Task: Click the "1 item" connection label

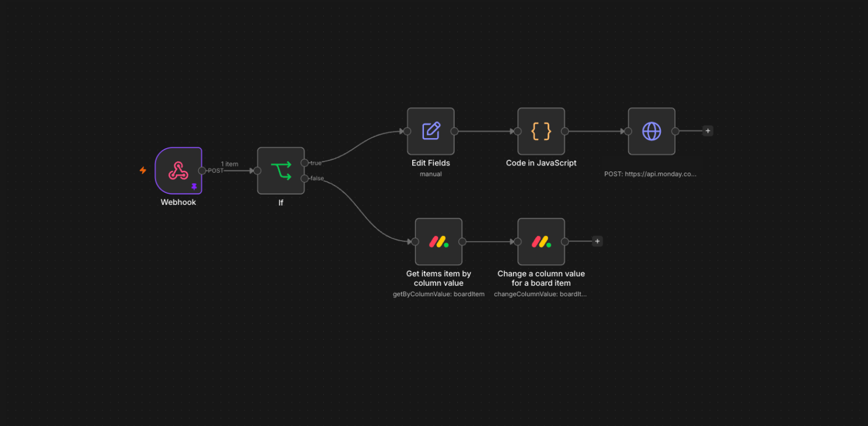Action: pyautogui.click(x=230, y=164)
